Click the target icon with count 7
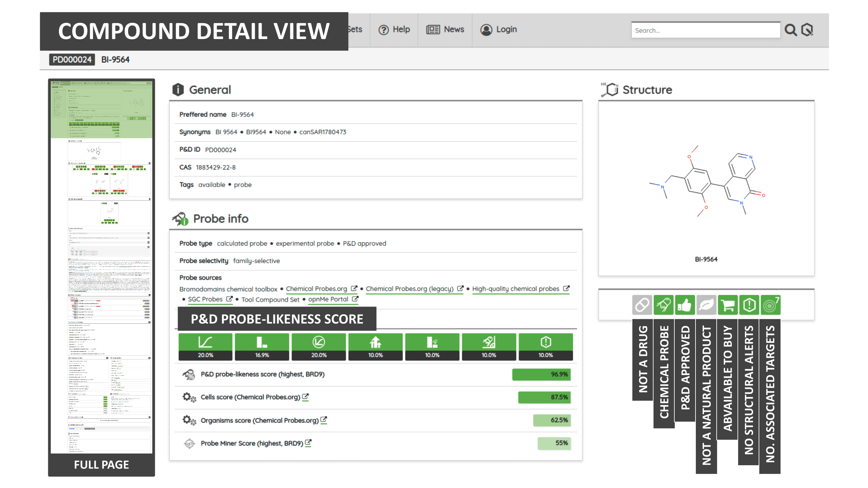Image resolution: width=868 pixels, height=488 pixels. pyautogui.click(x=770, y=305)
